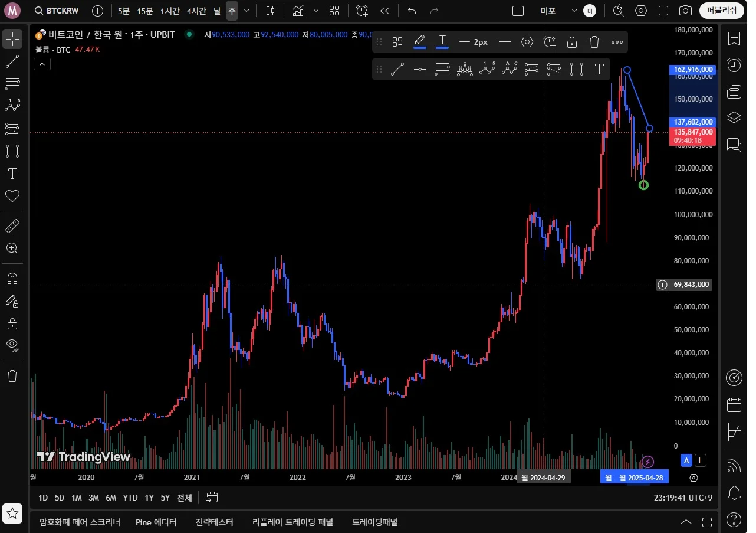Open the indicators dialog
The image size is (756, 533).
point(298,11)
